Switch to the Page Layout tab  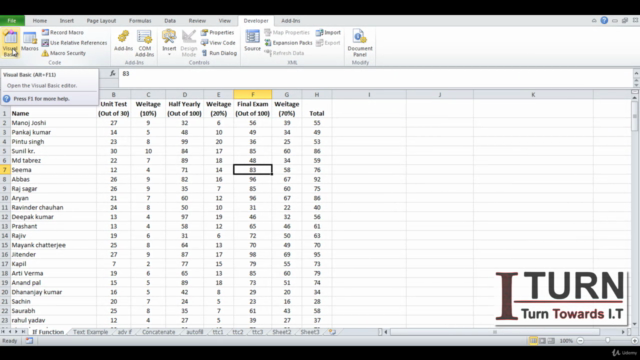coord(101,20)
